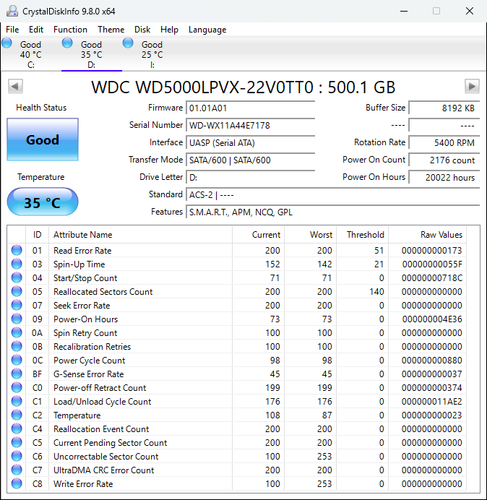Screen dimensions: 487x500
Task: Select the C: drive tab
Action: click(31, 54)
